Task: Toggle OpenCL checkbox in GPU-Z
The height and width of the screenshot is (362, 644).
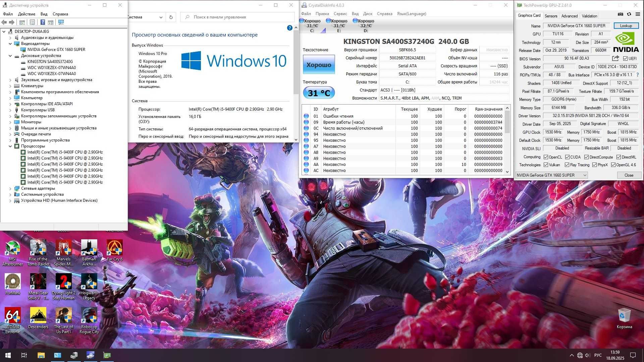Action: point(546,157)
